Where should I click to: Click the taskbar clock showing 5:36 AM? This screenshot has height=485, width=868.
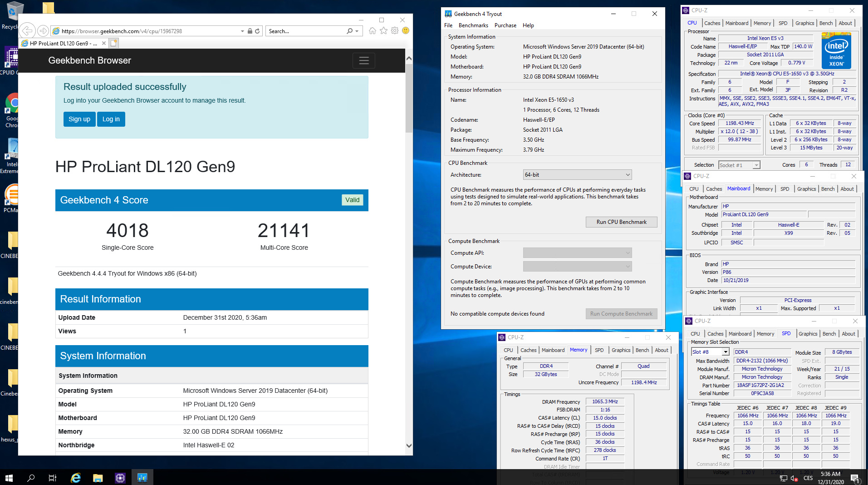[x=831, y=478]
